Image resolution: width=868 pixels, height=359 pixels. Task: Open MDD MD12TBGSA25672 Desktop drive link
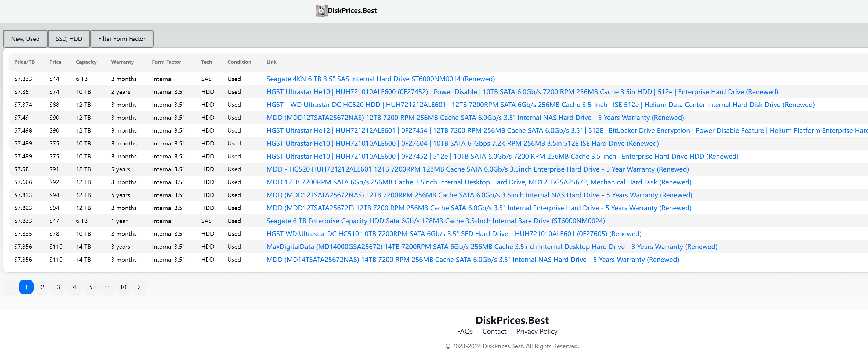[479, 182]
